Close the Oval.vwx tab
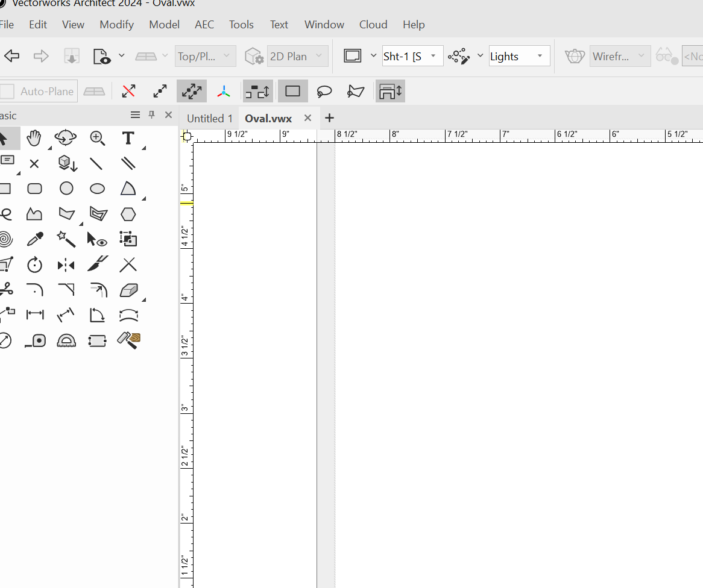This screenshot has height=588, width=703. click(307, 118)
